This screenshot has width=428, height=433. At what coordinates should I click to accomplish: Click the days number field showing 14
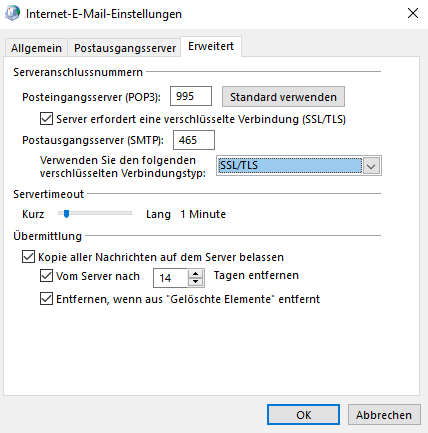pos(171,278)
